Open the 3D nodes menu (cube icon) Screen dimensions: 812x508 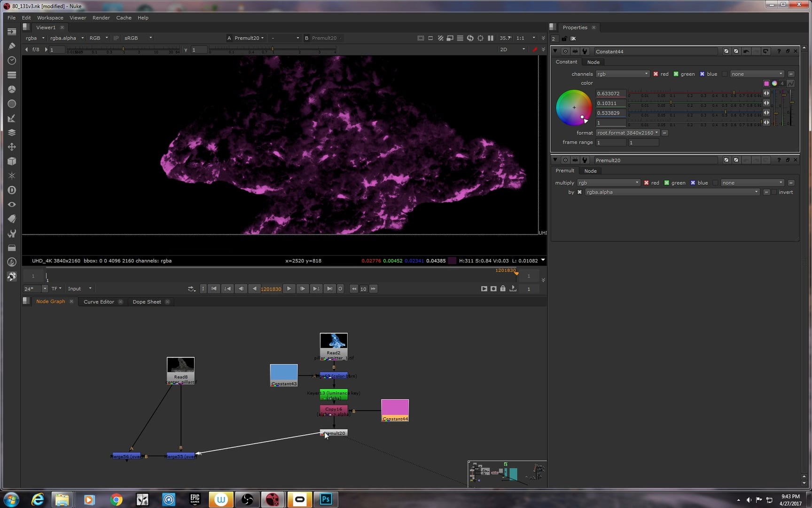[12, 161]
